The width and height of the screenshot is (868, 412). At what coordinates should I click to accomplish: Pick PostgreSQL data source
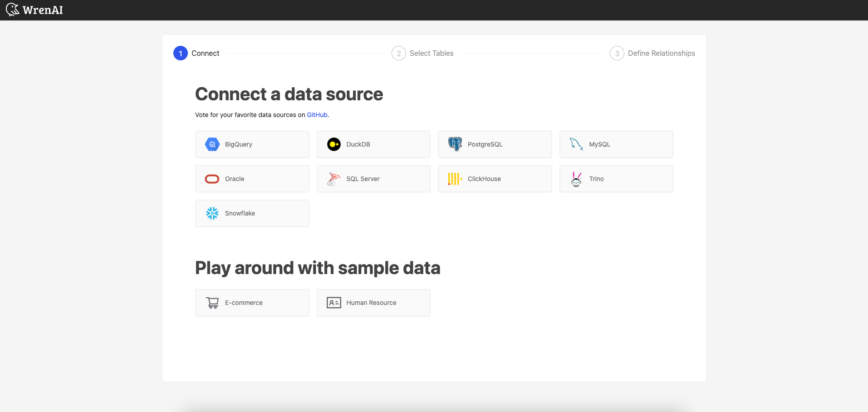coord(495,144)
